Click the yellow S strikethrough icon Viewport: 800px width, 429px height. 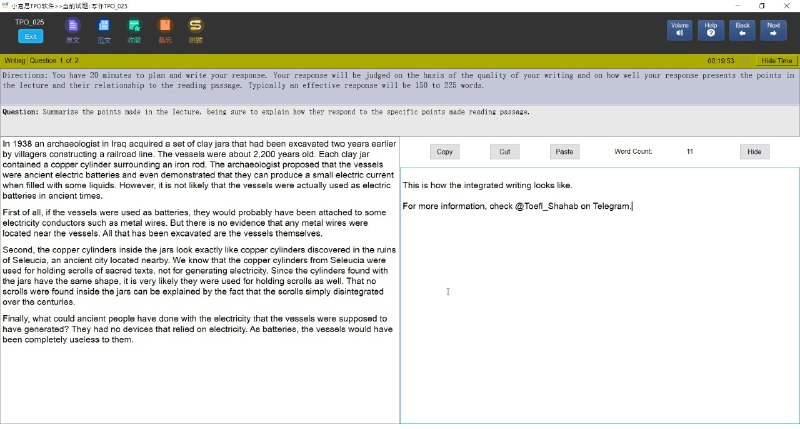195,31
